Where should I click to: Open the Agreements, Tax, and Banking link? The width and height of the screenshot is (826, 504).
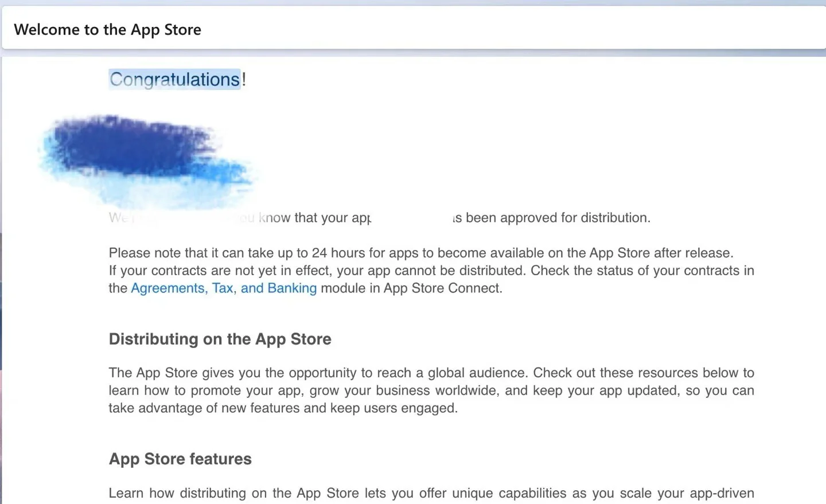tap(224, 288)
